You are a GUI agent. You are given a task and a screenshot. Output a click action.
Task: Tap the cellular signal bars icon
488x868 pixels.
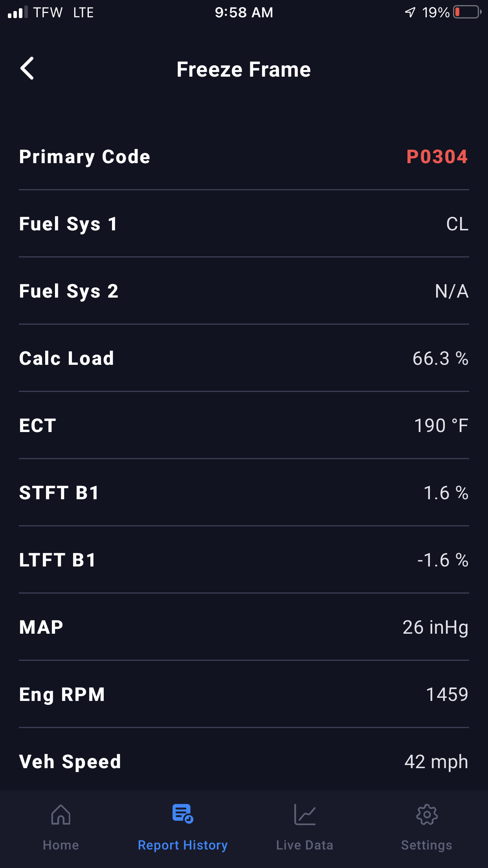[18, 12]
